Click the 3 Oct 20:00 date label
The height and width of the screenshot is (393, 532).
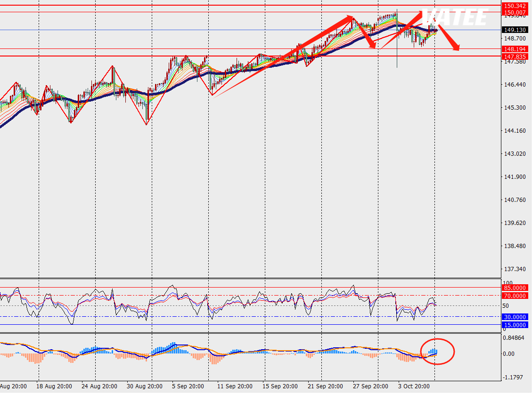pyautogui.click(x=414, y=386)
